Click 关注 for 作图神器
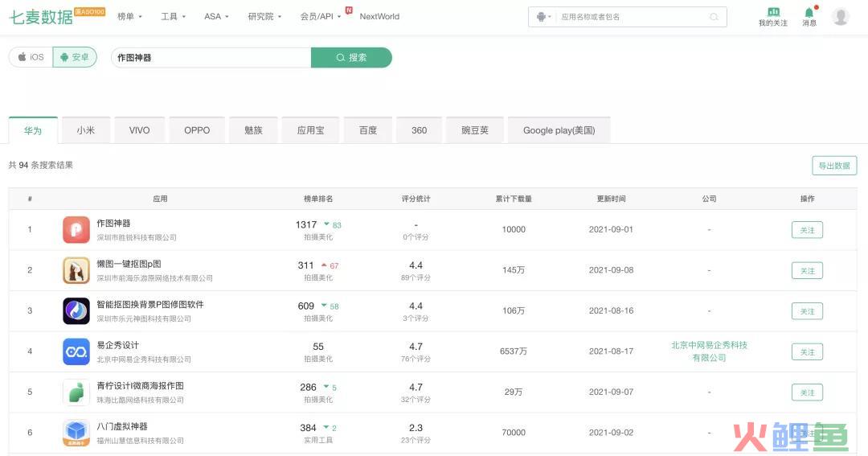The image size is (868, 456). pyautogui.click(x=807, y=230)
